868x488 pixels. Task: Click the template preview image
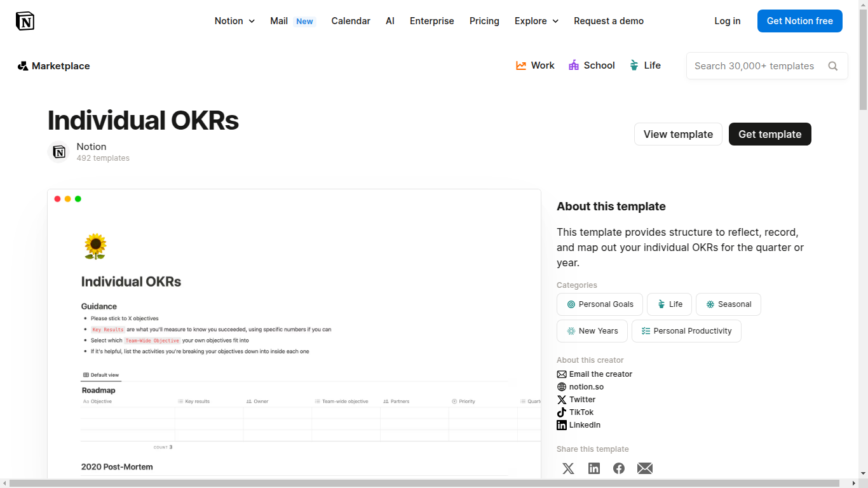(294, 334)
